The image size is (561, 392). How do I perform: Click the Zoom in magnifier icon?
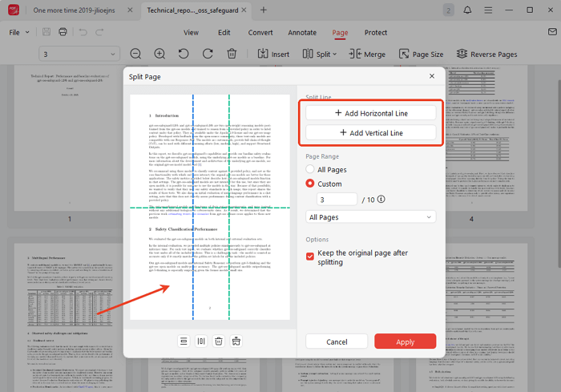pos(159,54)
